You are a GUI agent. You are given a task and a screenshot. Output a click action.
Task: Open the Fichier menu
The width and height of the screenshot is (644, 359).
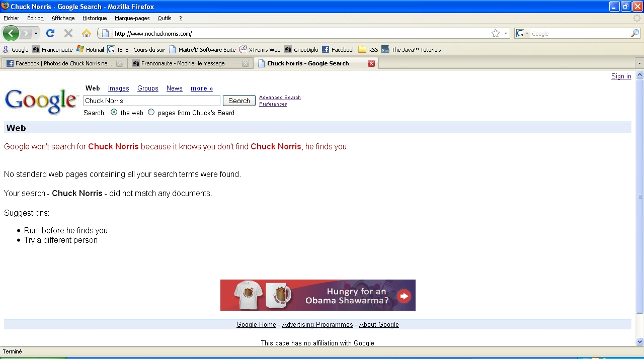click(12, 18)
